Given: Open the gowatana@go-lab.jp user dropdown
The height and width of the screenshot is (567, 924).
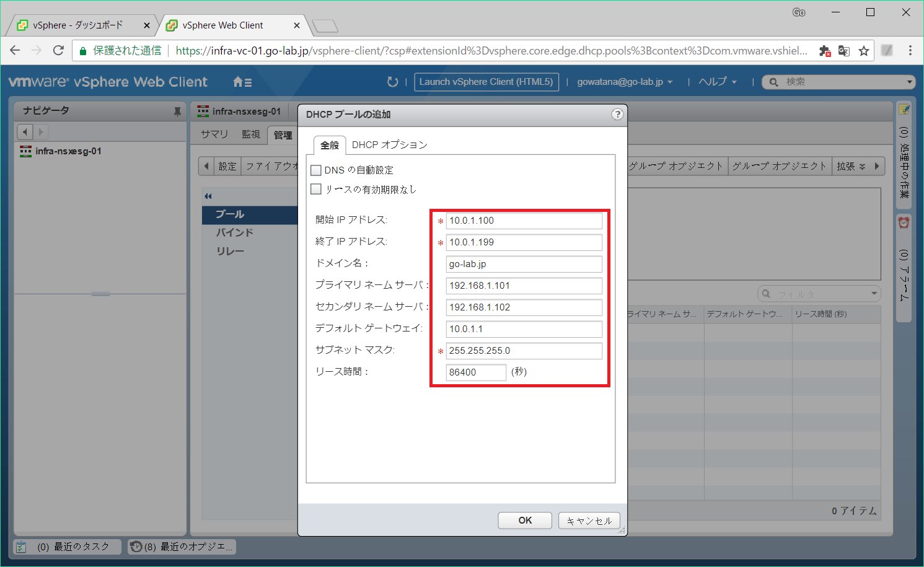Looking at the screenshot, I should [625, 82].
